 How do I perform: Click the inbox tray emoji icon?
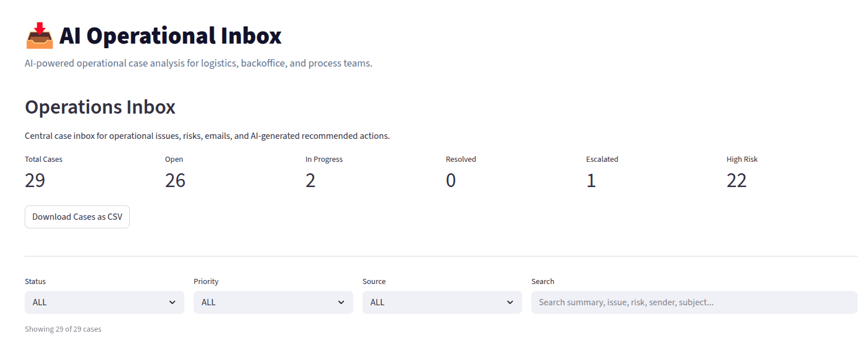[x=40, y=36]
